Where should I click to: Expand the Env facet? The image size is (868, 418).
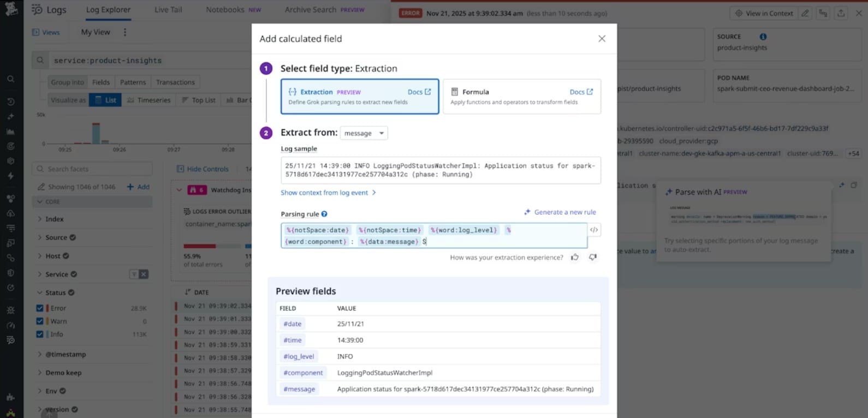[x=40, y=391]
